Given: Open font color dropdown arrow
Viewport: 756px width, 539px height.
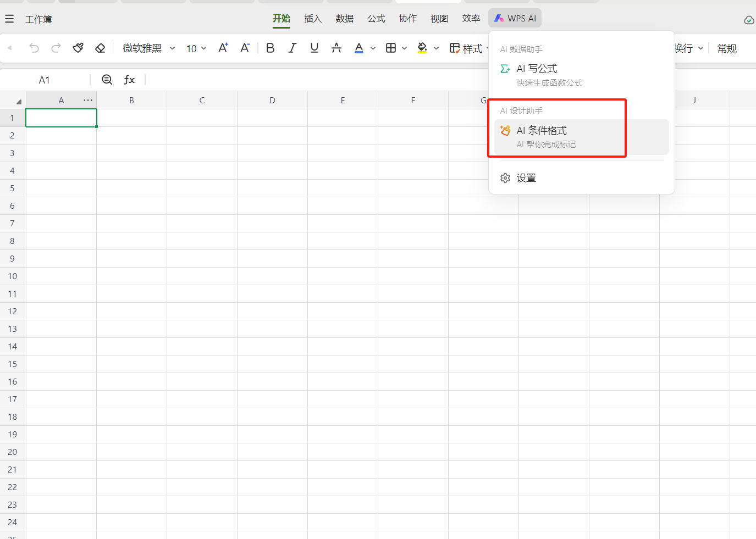Looking at the screenshot, I should [373, 48].
